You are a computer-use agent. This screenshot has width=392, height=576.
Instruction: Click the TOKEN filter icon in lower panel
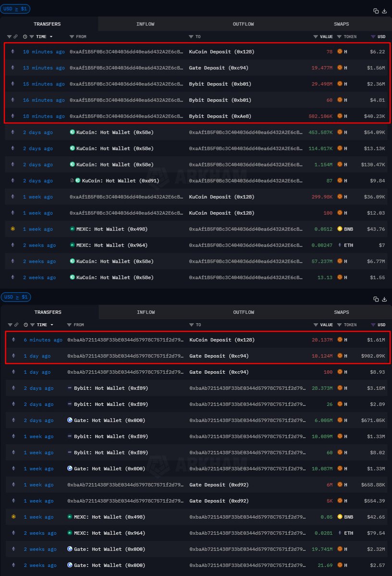click(x=339, y=325)
